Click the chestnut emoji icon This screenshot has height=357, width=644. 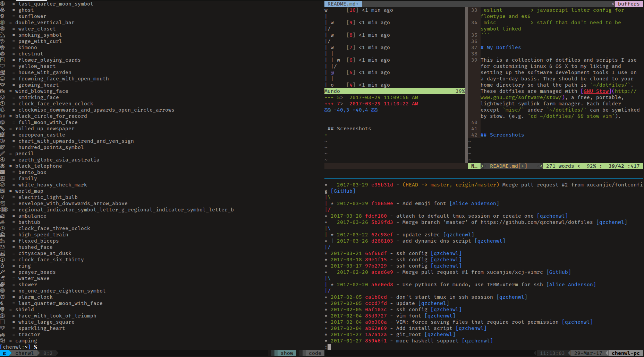pos(2,54)
